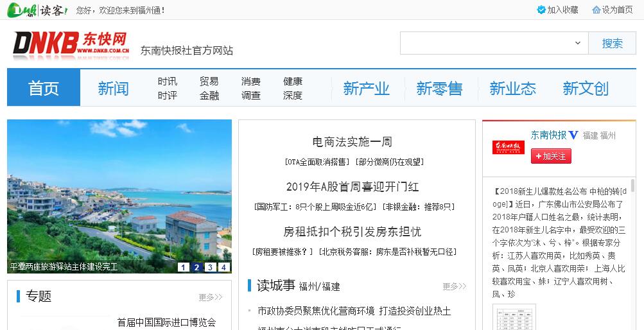Click the 加入收藏 star icon
The width and height of the screenshot is (644, 330).
tap(541, 10)
